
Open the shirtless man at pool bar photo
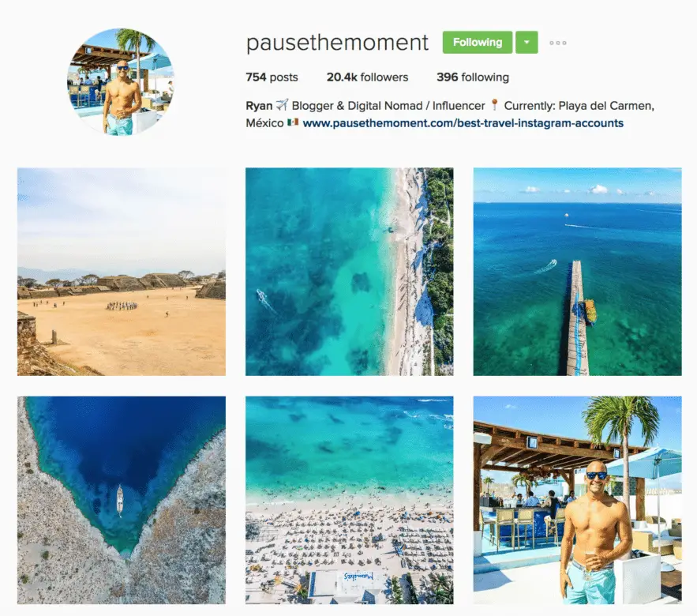pyautogui.click(x=578, y=501)
